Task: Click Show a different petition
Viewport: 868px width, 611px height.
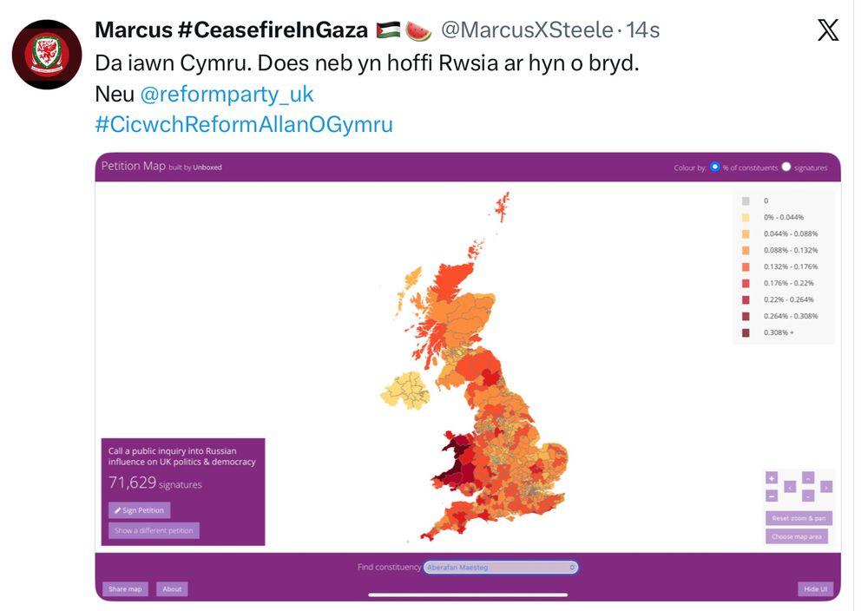Action: pyautogui.click(x=155, y=530)
